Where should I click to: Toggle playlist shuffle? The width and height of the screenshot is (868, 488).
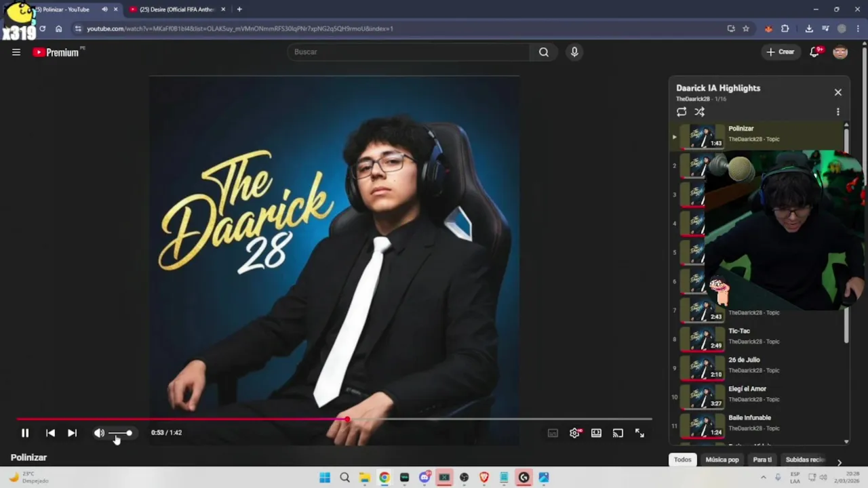tap(700, 112)
